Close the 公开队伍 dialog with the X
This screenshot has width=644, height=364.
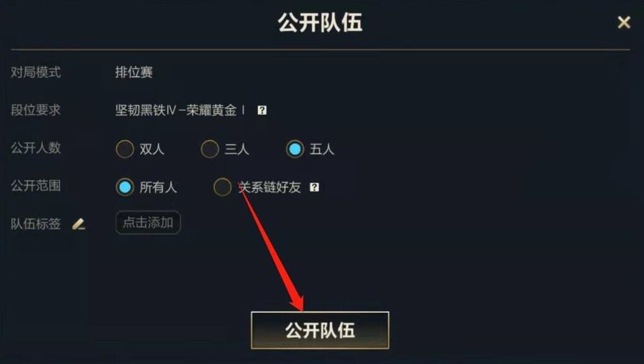point(624,22)
